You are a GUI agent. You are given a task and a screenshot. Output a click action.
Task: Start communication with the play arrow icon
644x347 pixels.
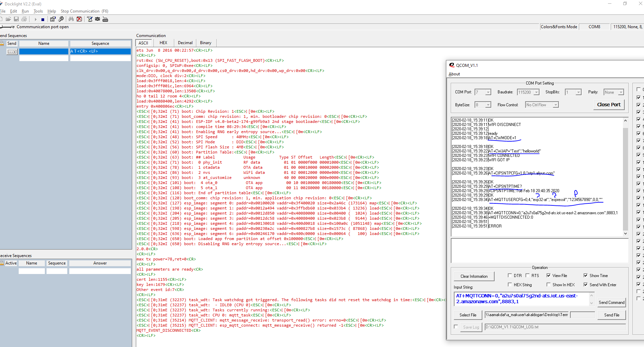[36, 19]
